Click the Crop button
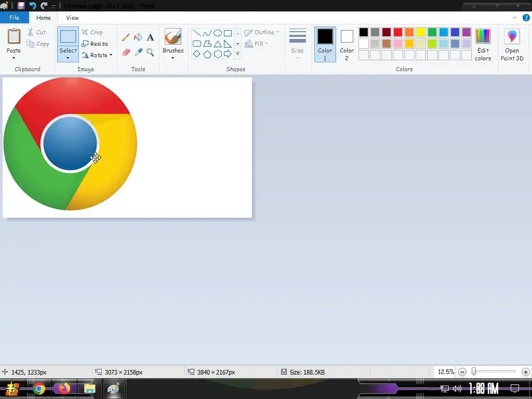This screenshot has height=399, width=532. [x=92, y=32]
